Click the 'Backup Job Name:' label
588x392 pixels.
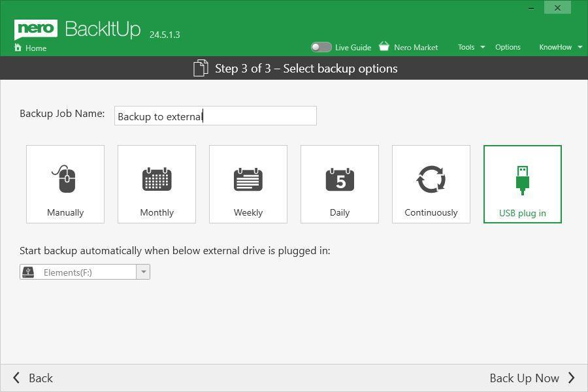click(x=62, y=114)
